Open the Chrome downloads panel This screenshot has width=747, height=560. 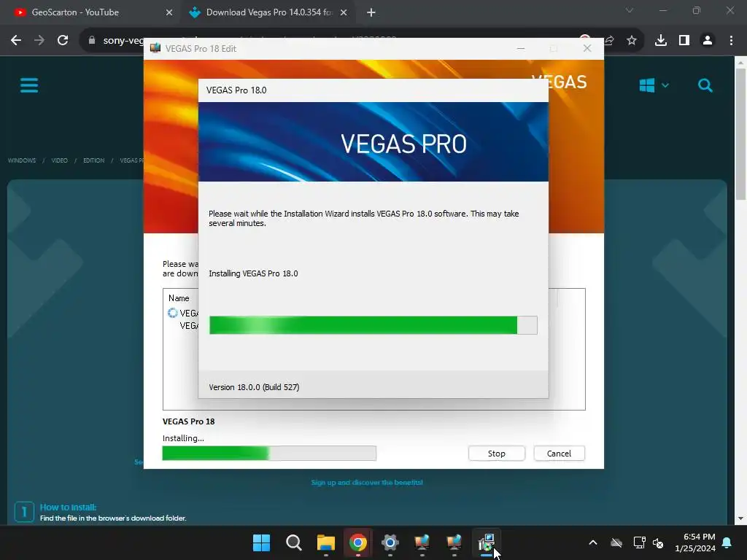point(661,41)
